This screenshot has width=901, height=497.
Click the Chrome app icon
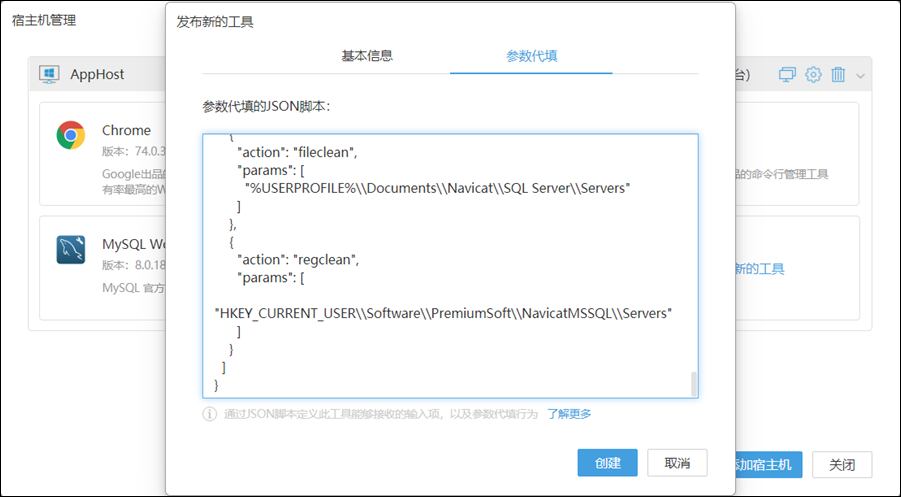coord(71,135)
